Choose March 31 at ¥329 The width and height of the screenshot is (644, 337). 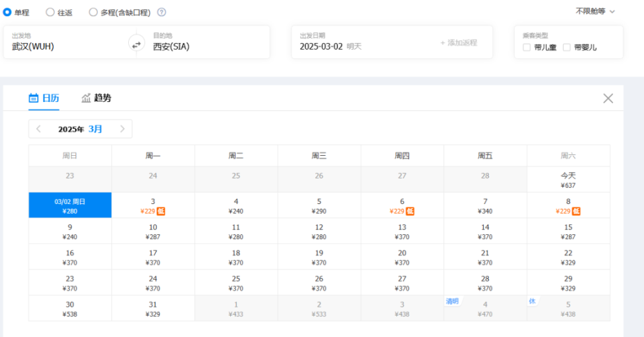pos(153,308)
